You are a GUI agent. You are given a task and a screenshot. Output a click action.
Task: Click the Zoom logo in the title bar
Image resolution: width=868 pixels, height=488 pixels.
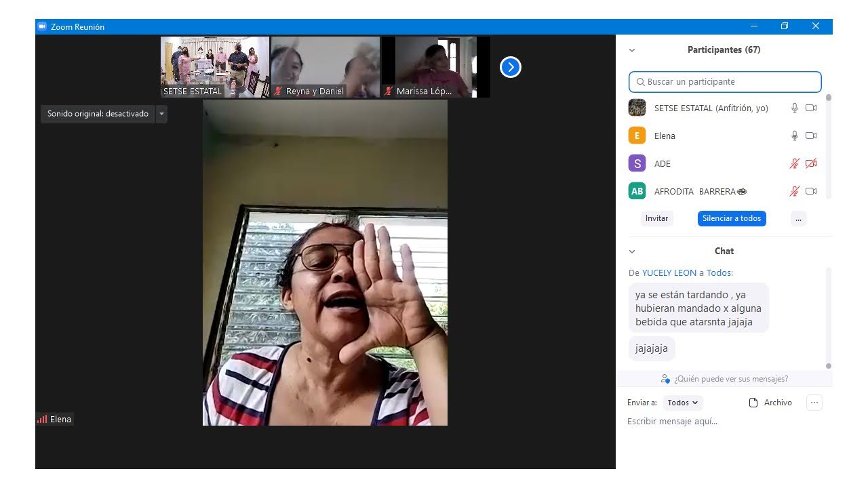(42, 26)
